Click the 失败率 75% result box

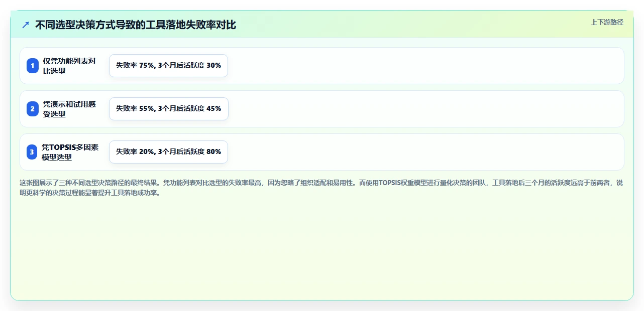coord(168,66)
